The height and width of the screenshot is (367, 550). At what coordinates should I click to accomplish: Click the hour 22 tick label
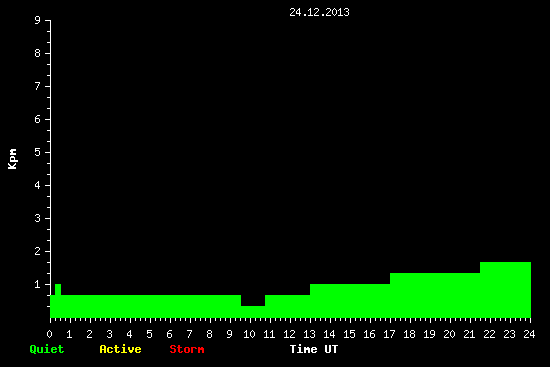[x=489, y=334]
